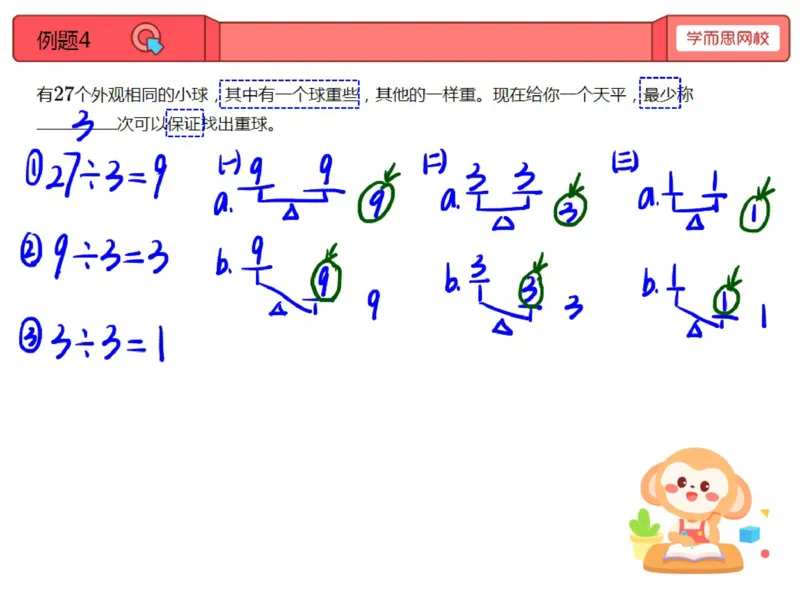Image resolution: width=800 pixels, height=600 pixels.
Task: Click the text 有27个外观相同的小球
Action: (122, 94)
